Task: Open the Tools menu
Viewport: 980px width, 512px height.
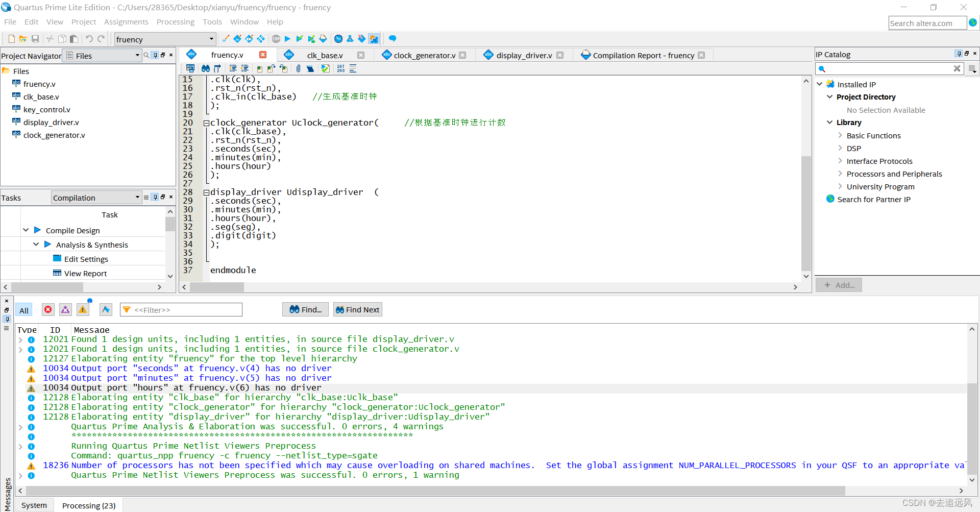Action: point(212,22)
